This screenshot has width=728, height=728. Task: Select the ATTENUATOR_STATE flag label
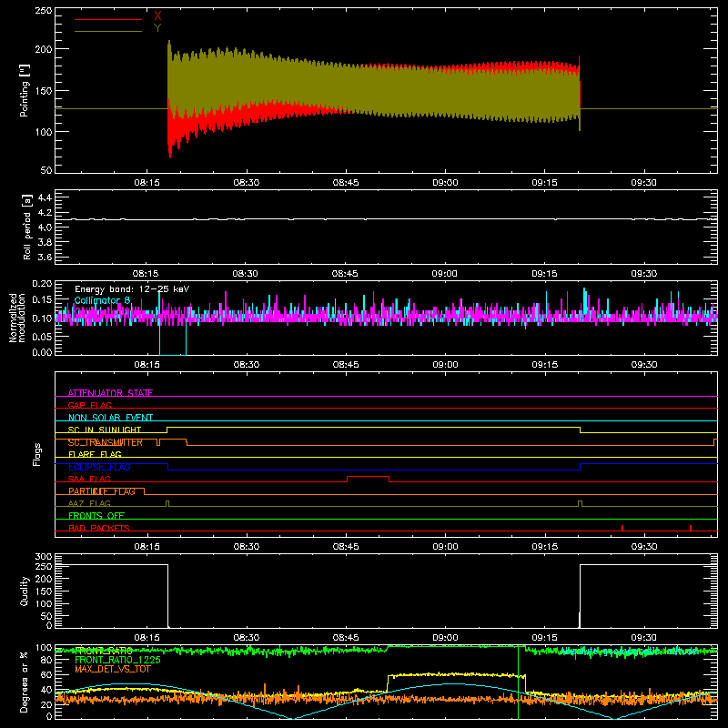coord(110,393)
